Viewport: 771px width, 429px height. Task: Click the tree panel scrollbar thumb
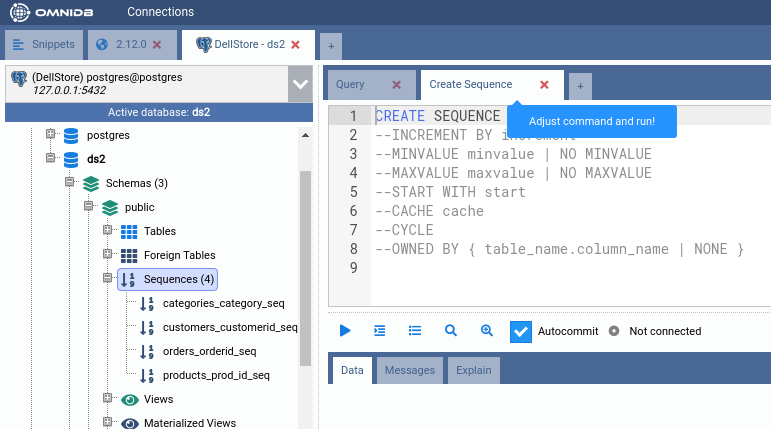[x=305, y=268]
